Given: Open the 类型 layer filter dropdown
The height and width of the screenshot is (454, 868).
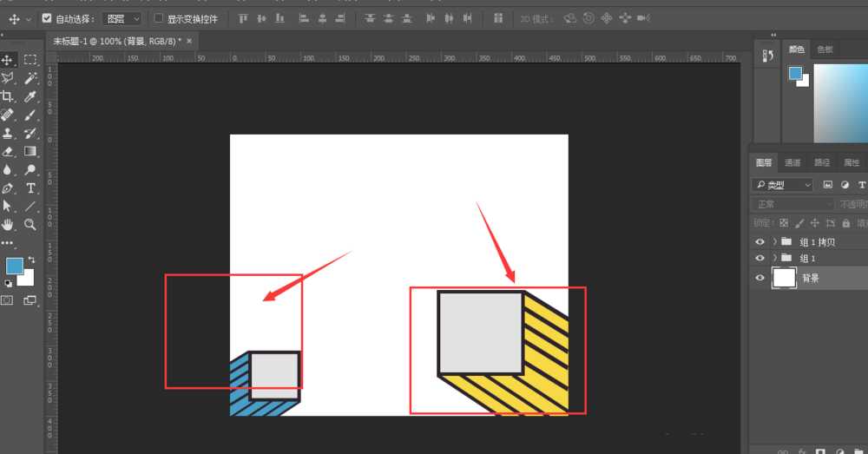Looking at the screenshot, I should point(782,185).
